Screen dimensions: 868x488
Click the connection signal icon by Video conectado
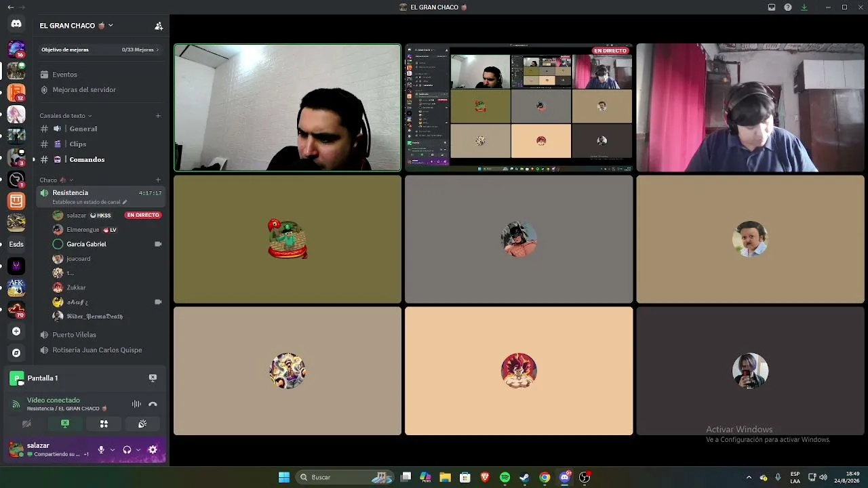(16, 404)
